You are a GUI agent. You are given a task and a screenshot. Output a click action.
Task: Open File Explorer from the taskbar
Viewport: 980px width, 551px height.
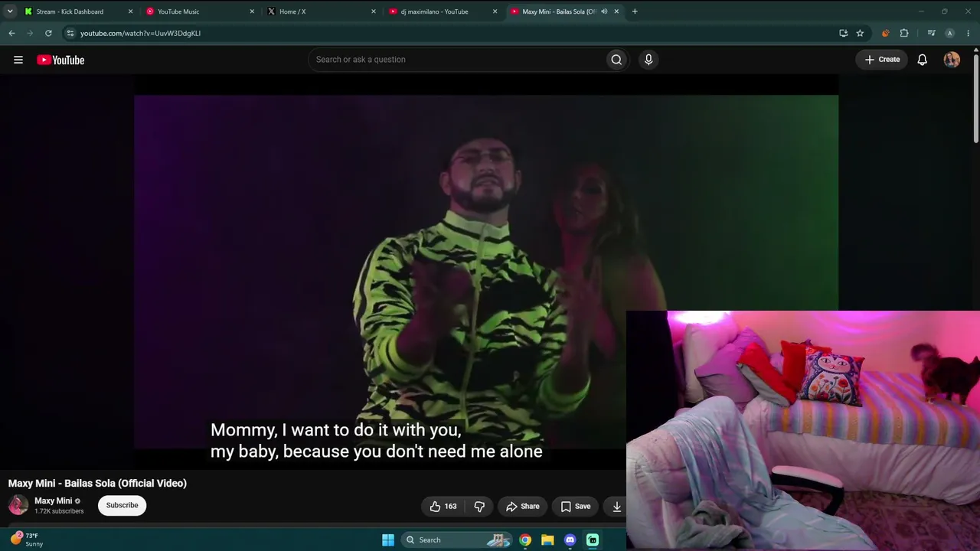[x=547, y=540]
